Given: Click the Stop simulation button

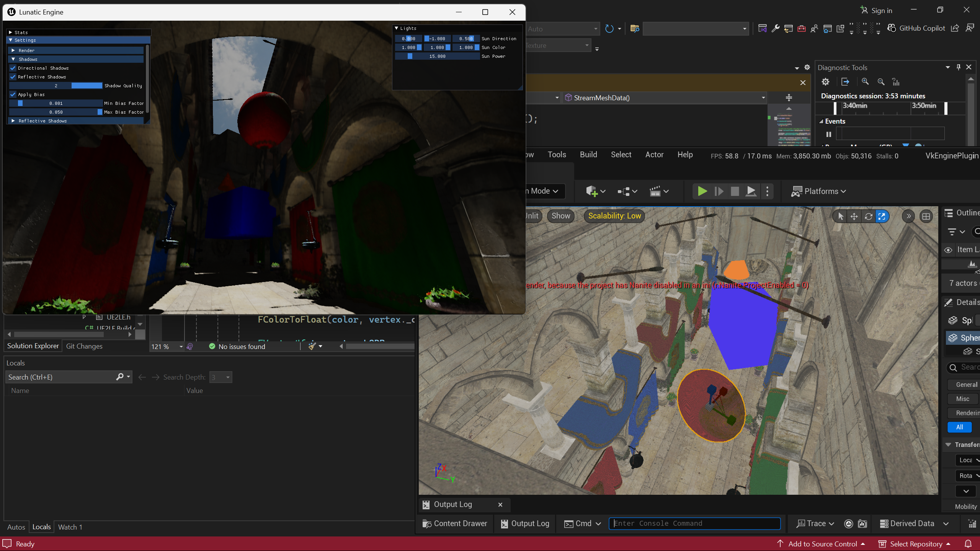Looking at the screenshot, I should (x=735, y=191).
